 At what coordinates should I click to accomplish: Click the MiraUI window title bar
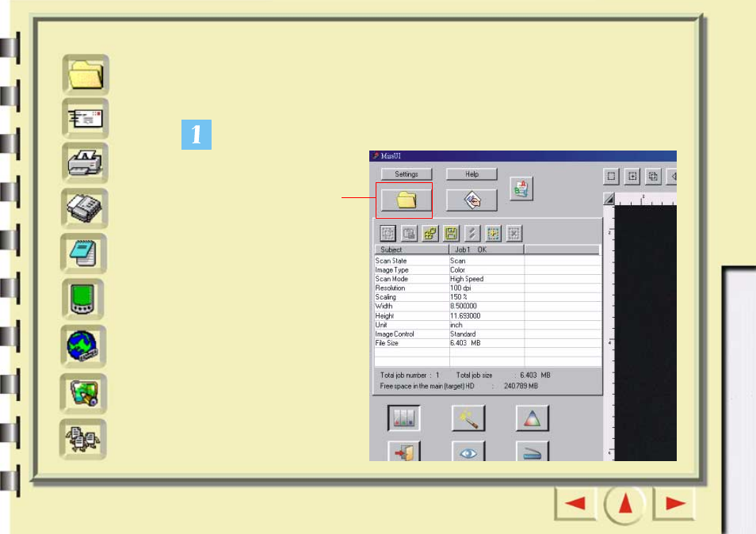523,155
